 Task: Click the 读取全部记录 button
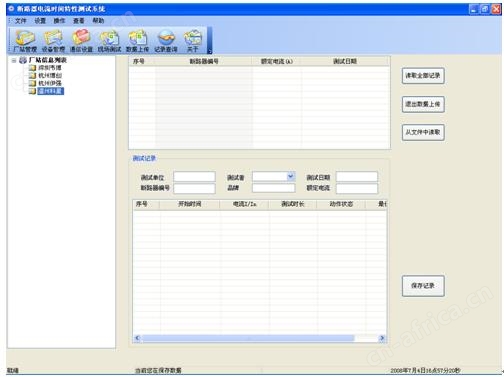click(423, 76)
